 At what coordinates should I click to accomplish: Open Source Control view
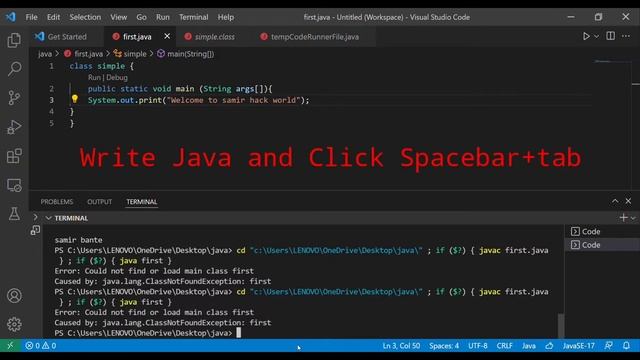click(14, 98)
